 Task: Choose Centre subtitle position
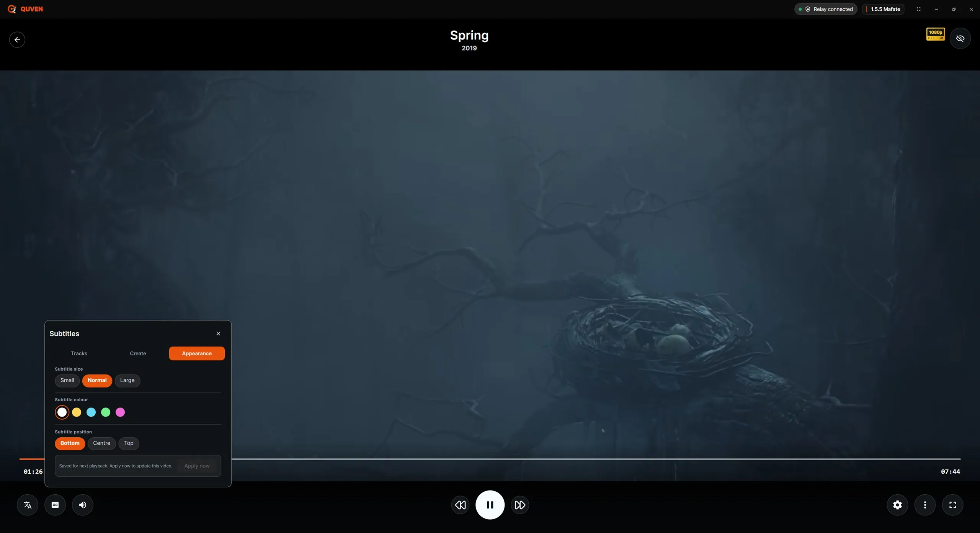click(101, 443)
